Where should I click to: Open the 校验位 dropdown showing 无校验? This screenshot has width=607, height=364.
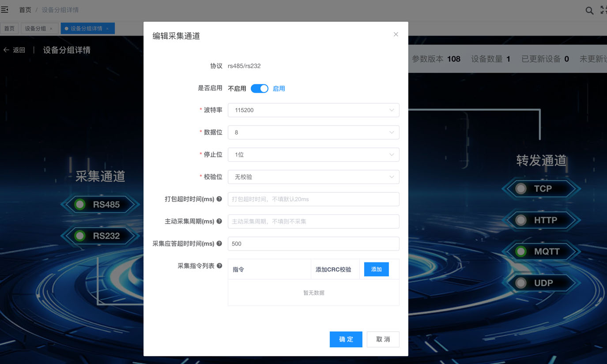(313, 177)
